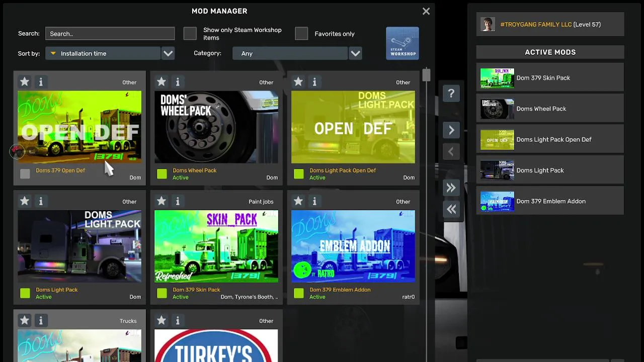Toggle Doms Light Pack Open Def active state
Viewport: 644px width, 362px height.
click(x=298, y=174)
